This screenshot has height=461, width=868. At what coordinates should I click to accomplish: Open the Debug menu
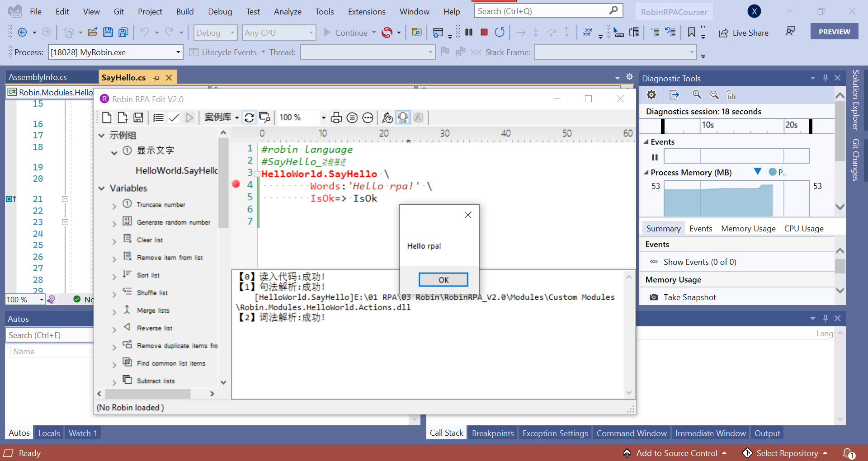coord(220,12)
